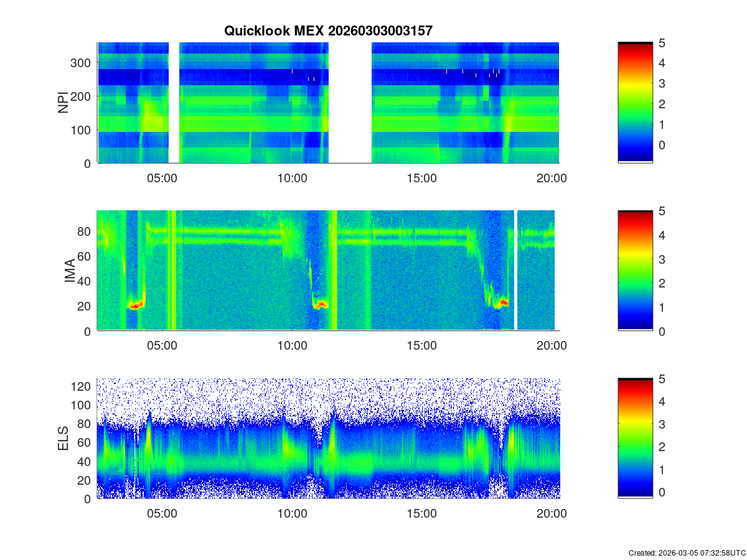Click the narrow NPI data gap near 05:30

click(174, 103)
